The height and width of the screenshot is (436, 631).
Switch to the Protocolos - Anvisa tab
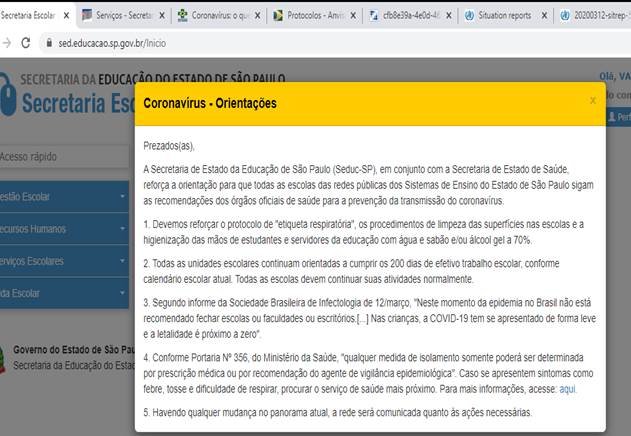tap(316, 15)
